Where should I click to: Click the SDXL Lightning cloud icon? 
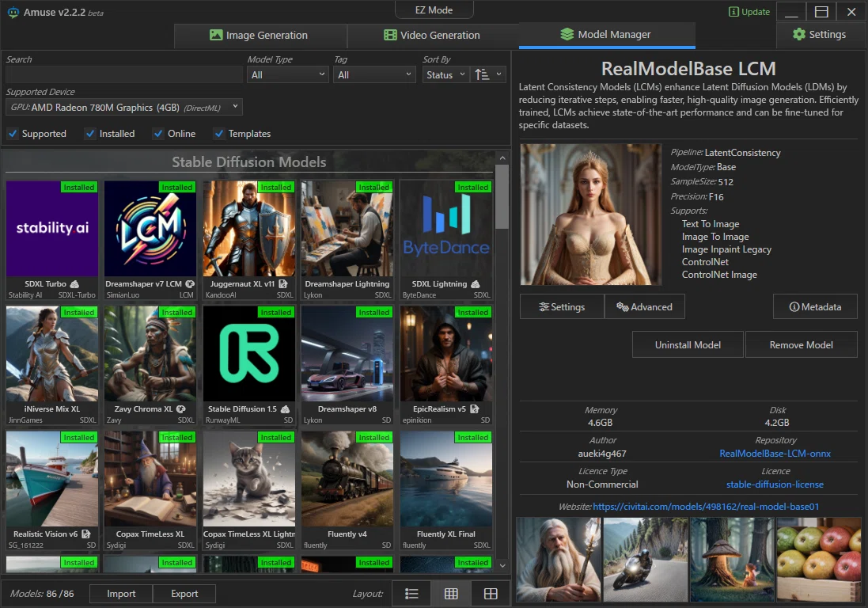[x=476, y=284]
